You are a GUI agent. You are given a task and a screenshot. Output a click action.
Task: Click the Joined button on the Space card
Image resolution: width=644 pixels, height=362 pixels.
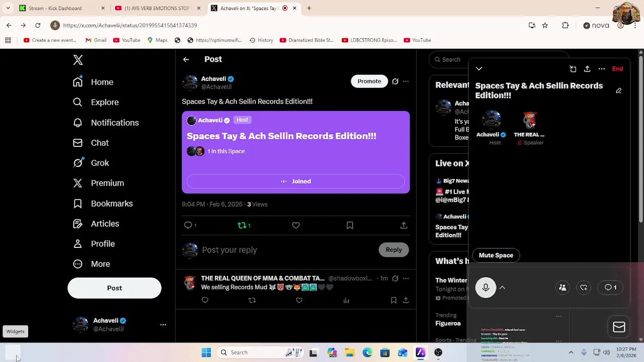pos(296,182)
